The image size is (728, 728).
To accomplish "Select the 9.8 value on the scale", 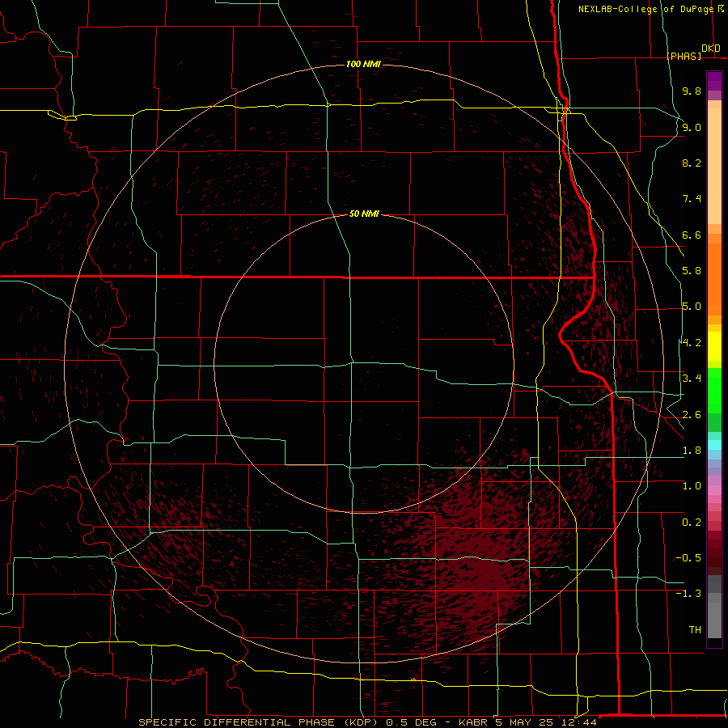I will pos(692,91).
